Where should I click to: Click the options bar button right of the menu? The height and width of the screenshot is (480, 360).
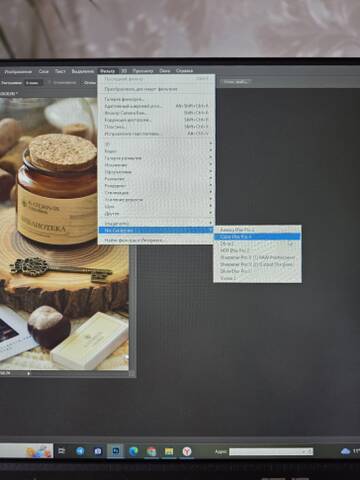click(236, 82)
